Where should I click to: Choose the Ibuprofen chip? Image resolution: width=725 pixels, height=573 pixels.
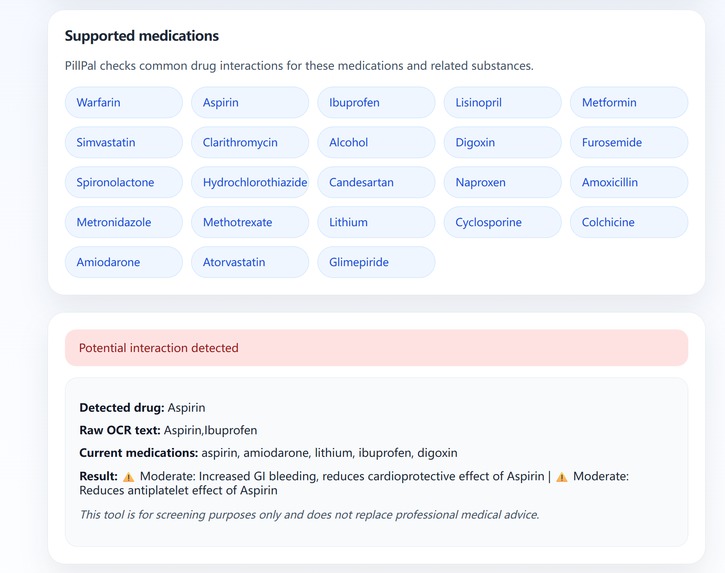[x=376, y=102]
